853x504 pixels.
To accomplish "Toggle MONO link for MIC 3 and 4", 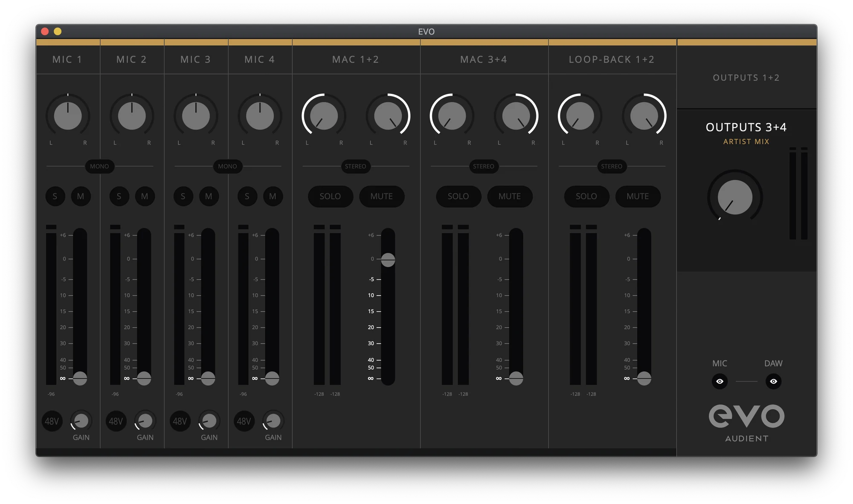I will (227, 166).
